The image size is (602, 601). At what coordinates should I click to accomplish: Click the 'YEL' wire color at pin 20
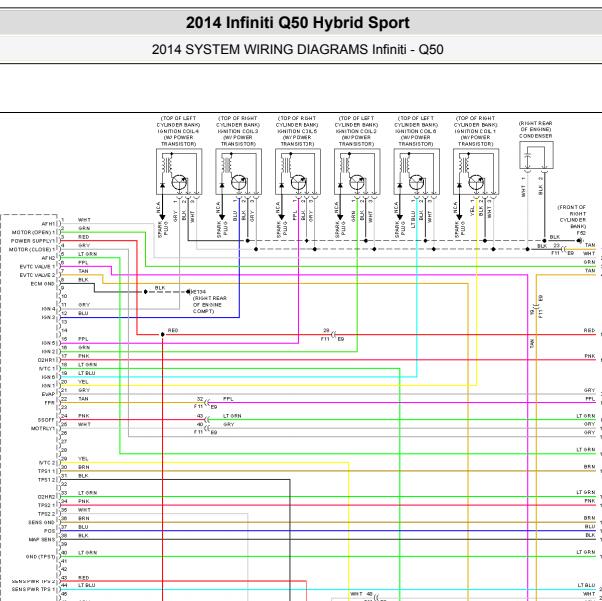point(83,382)
